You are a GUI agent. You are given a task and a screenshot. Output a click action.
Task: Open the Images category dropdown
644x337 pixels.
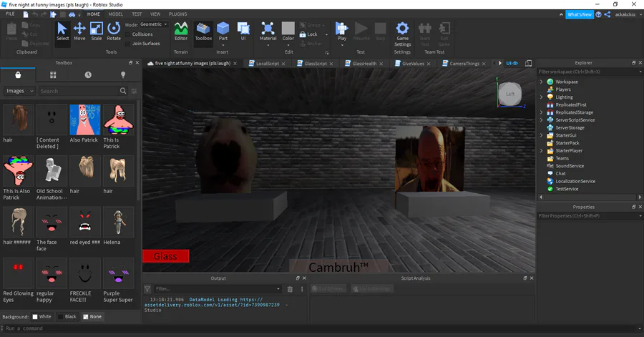tap(19, 91)
